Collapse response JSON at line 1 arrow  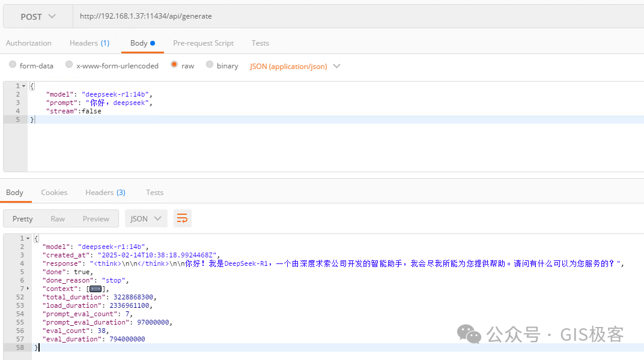point(28,239)
